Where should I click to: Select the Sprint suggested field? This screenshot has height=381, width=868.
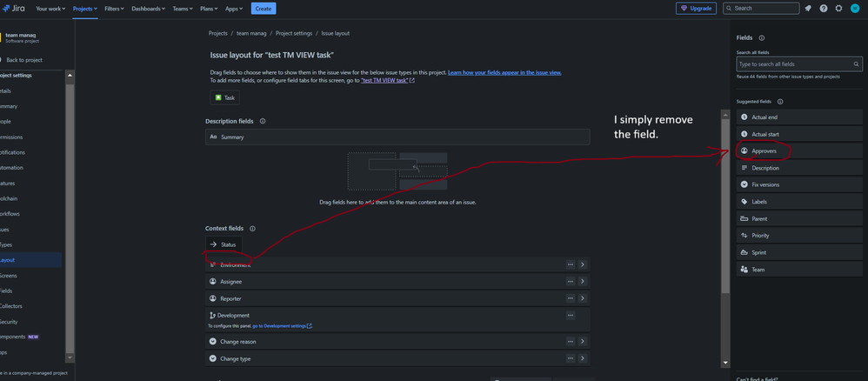point(799,252)
